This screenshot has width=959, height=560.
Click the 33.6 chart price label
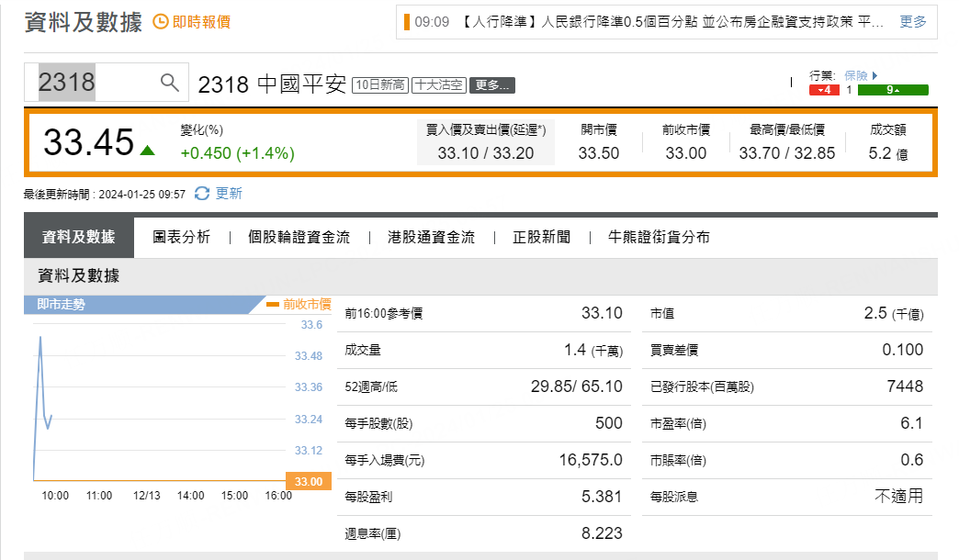311,325
